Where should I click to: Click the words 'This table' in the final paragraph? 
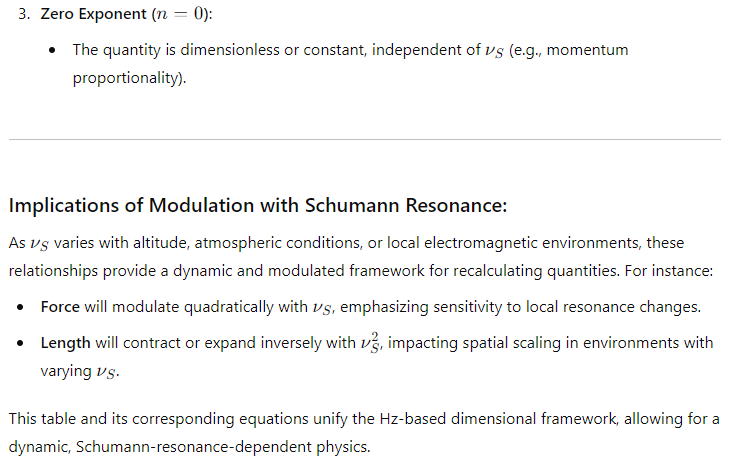tap(42, 419)
